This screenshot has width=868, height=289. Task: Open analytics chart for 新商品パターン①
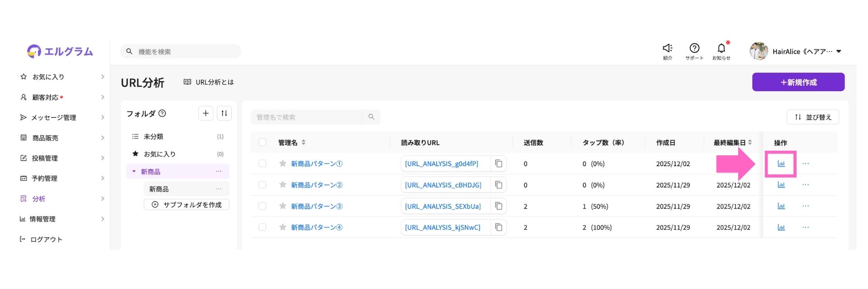[x=781, y=164]
